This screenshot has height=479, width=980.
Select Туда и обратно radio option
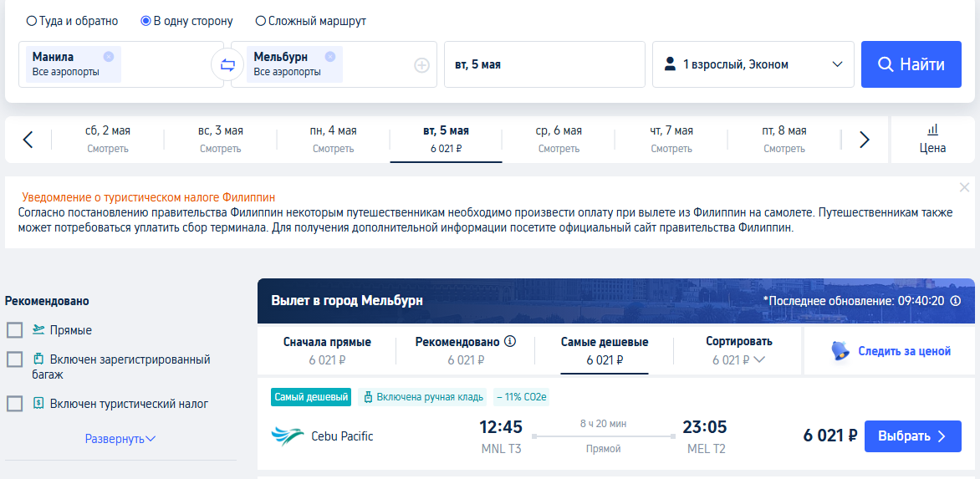72,21
